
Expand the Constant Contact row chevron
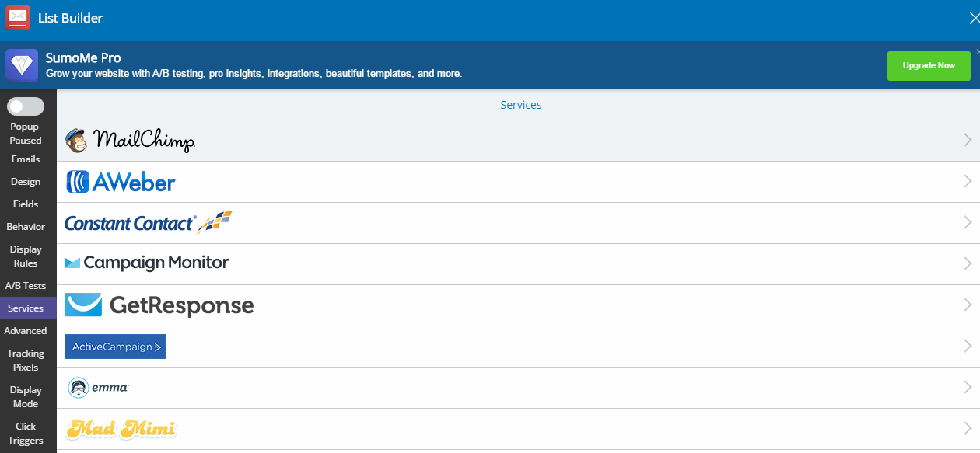(968, 223)
